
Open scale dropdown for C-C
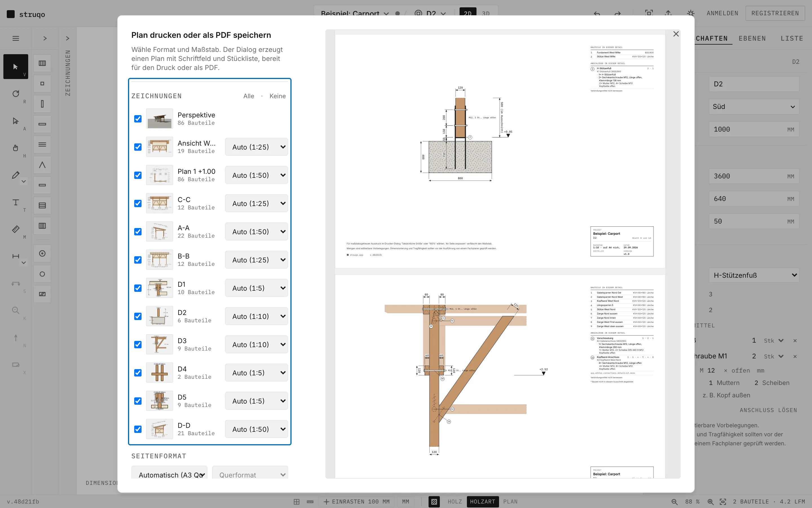(256, 203)
